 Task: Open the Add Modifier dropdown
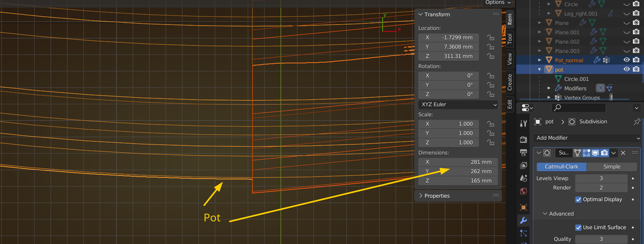click(588, 138)
